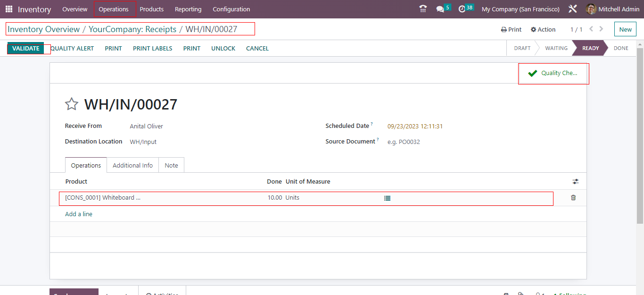The image size is (644, 295).
Task: Open the chat messages icon
Action: [440, 9]
